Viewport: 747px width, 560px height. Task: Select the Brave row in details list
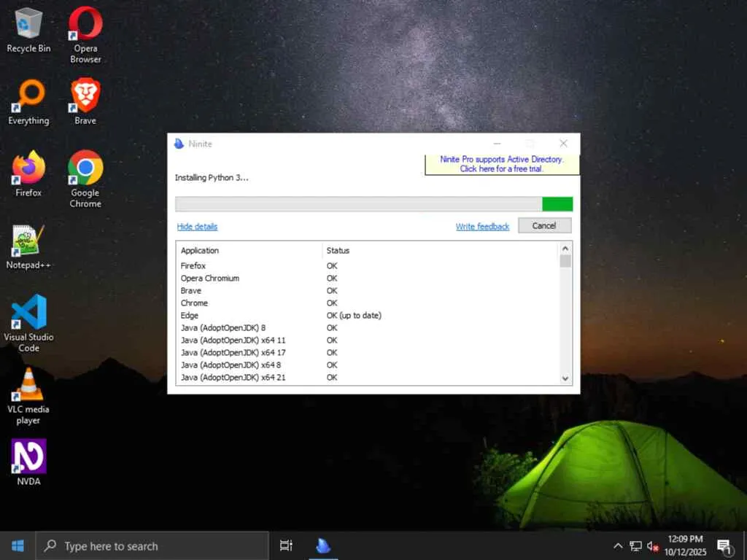pos(368,290)
